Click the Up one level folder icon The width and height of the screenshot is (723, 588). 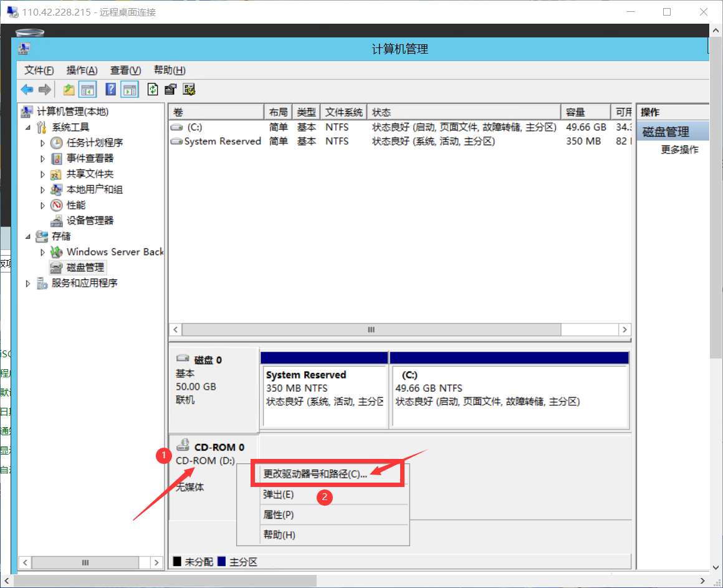click(x=69, y=90)
